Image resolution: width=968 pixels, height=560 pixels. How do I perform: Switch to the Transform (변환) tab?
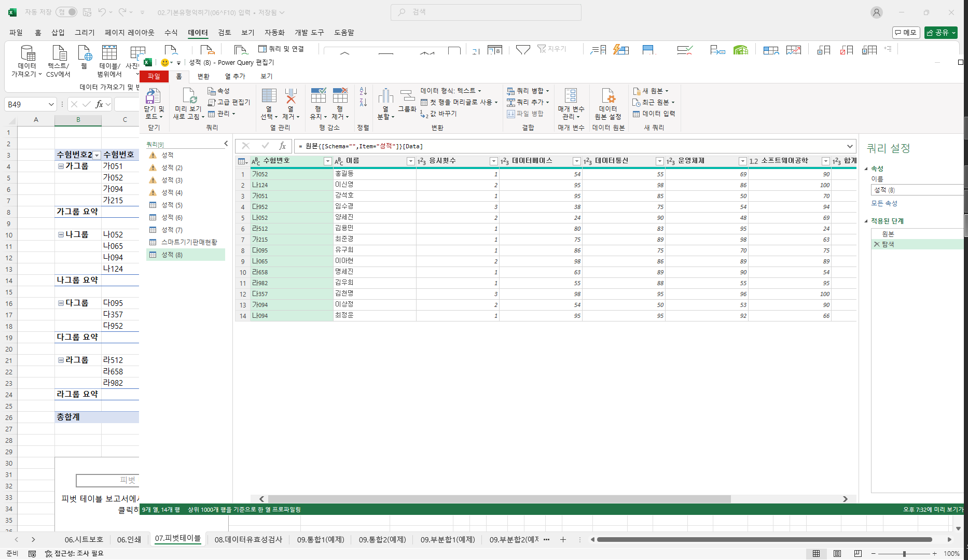pos(203,76)
